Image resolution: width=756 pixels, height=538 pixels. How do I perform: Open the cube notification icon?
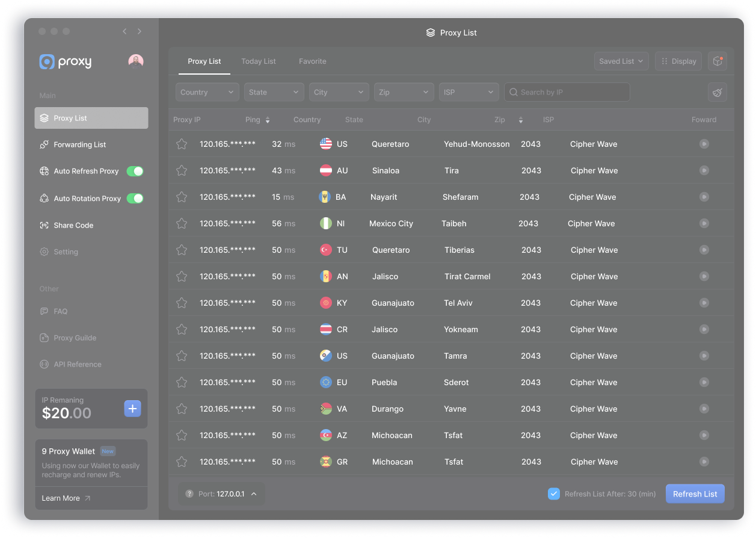pyautogui.click(x=717, y=61)
